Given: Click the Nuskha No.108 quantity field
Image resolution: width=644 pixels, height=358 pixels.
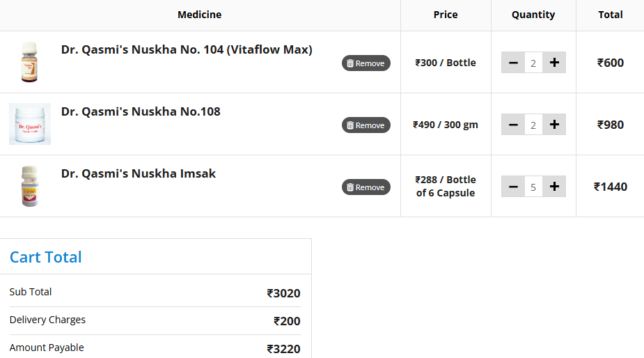Looking at the screenshot, I should (x=533, y=125).
